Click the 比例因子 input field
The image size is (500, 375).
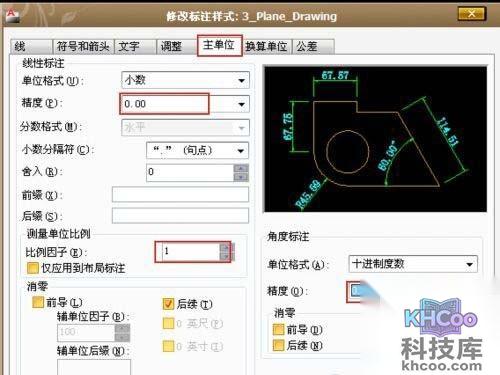[x=191, y=252]
